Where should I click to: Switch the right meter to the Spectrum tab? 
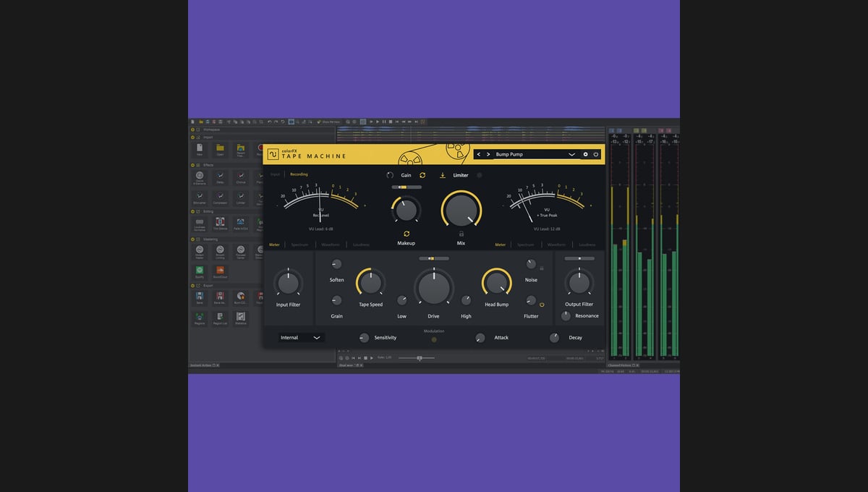[525, 245]
